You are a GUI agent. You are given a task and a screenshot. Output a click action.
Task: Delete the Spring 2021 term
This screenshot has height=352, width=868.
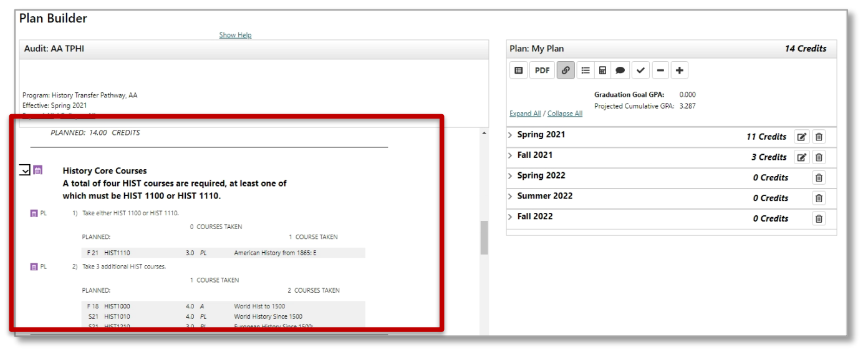point(819,137)
